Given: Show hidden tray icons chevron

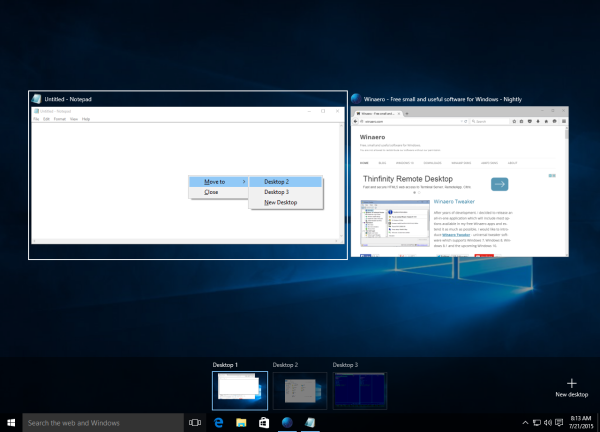Looking at the screenshot, I should click(x=525, y=422).
